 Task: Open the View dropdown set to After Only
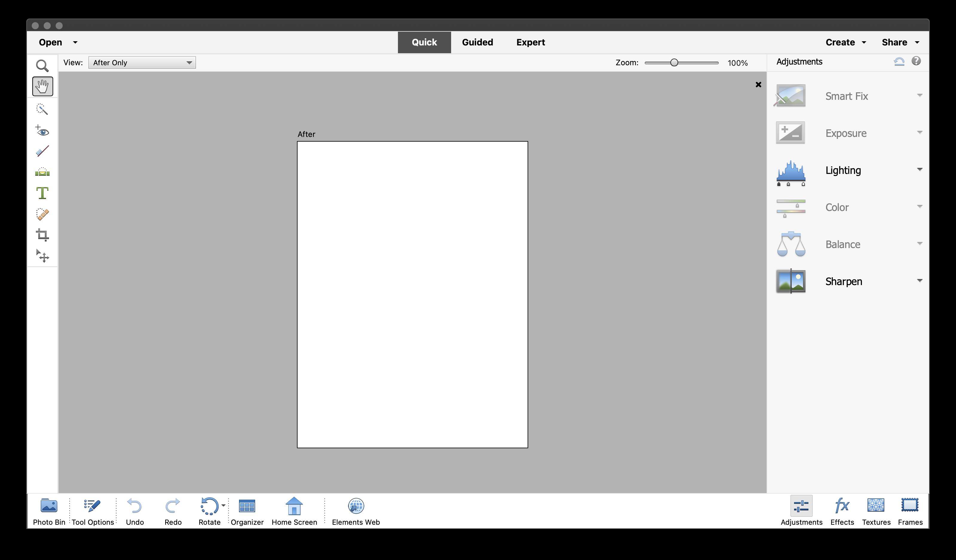click(x=142, y=62)
